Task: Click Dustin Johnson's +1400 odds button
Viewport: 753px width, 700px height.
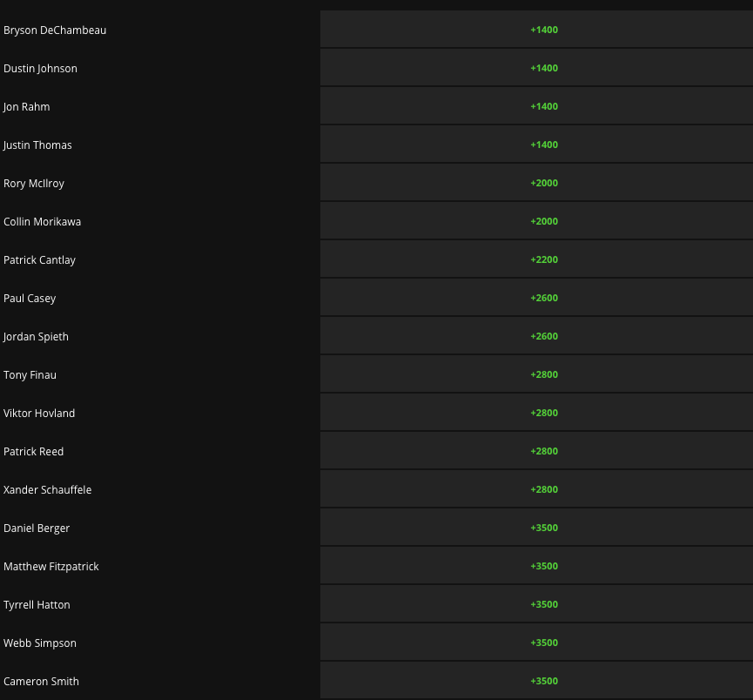Action: [x=543, y=68]
